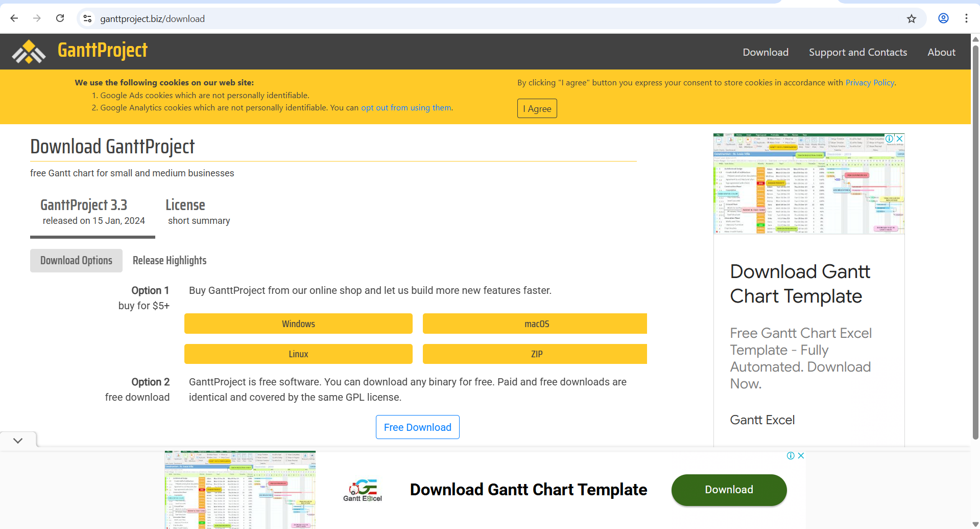The width and height of the screenshot is (980, 529).
Task: Click the I Agree cookie button
Action: (537, 108)
